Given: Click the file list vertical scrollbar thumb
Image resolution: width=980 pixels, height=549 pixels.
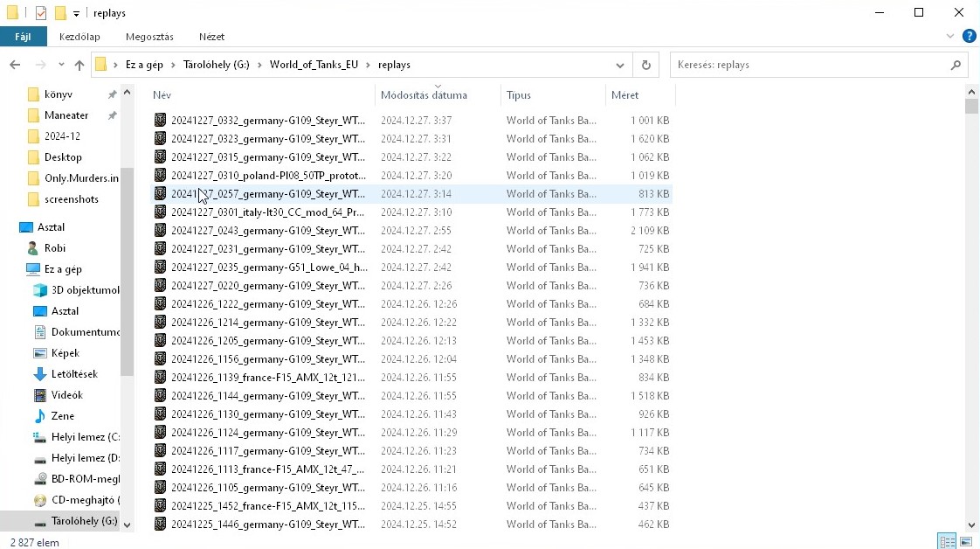Looking at the screenshot, I should point(971,107).
